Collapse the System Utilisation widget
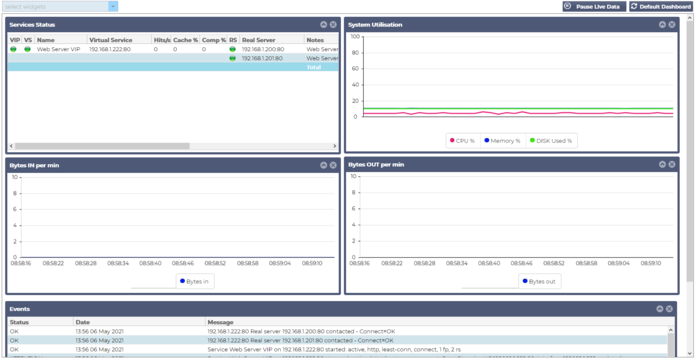 [x=662, y=25]
